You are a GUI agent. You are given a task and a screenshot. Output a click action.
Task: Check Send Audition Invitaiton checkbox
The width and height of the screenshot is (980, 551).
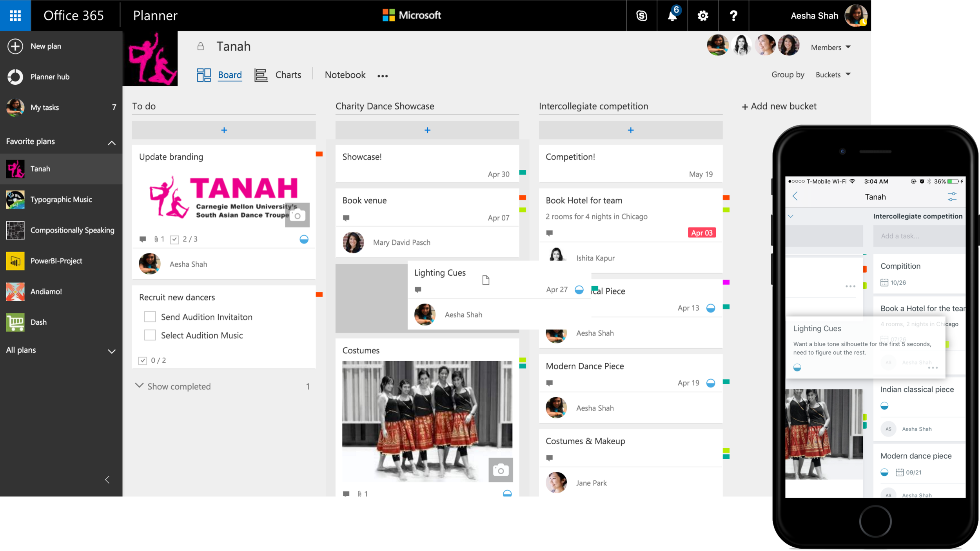(x=150, y=317)
